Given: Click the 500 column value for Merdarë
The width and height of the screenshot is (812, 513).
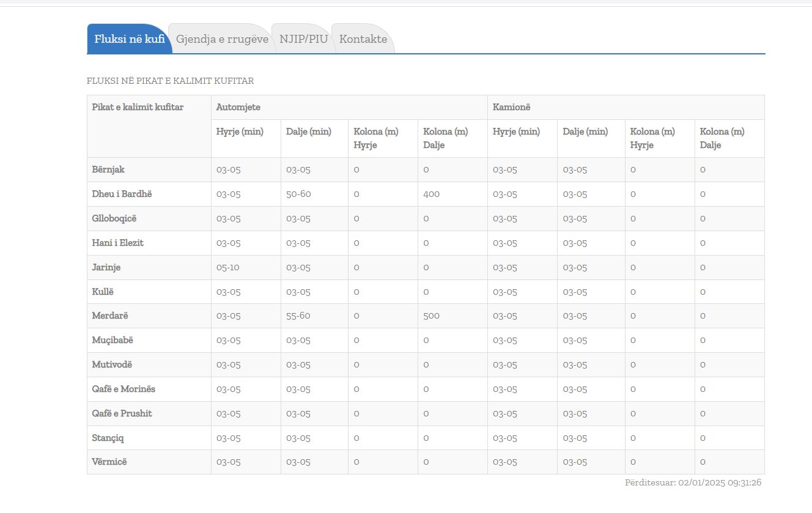Looking at the screenshot, I should [x=431, y=316].
